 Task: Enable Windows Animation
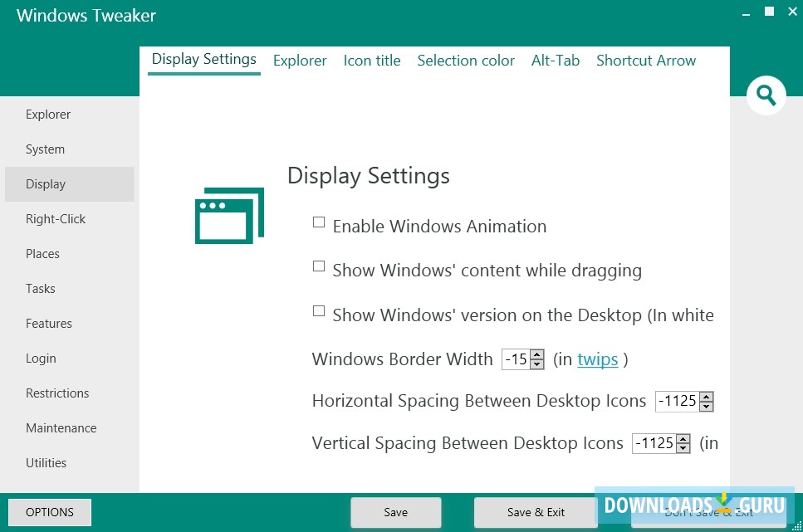tap(318, 222)
